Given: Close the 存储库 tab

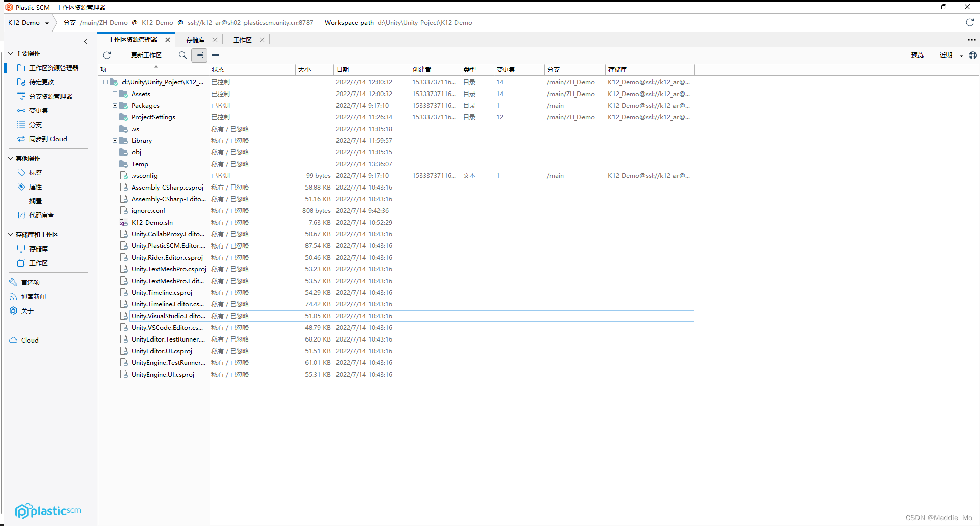Looking at the screenshot, I should (x=215, y=40).
